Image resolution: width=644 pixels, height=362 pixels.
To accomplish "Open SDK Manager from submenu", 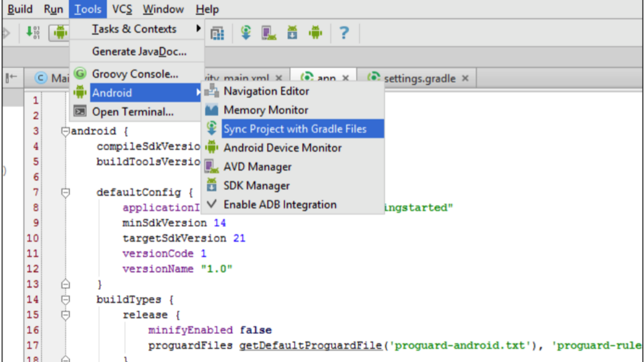I will tap(293, 186).
